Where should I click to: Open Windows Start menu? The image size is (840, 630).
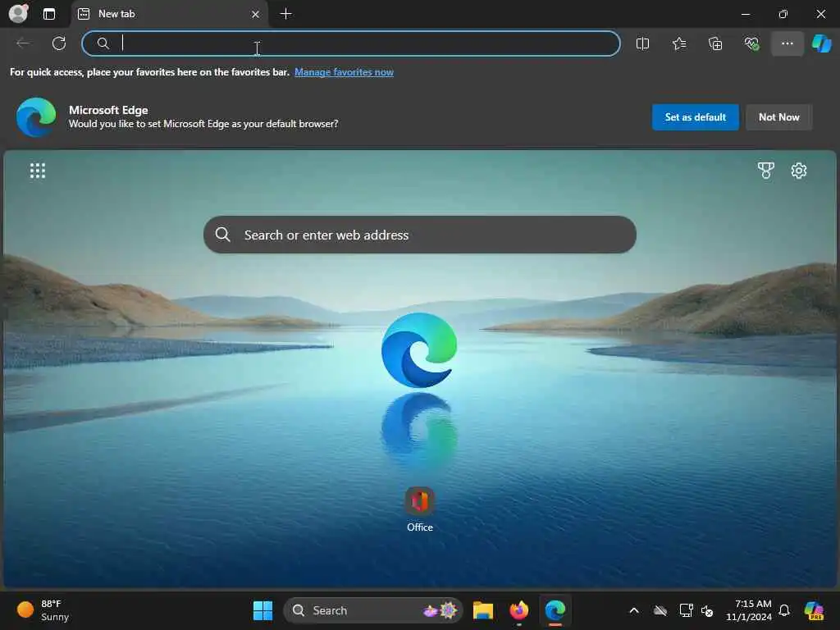pos(262,610)
